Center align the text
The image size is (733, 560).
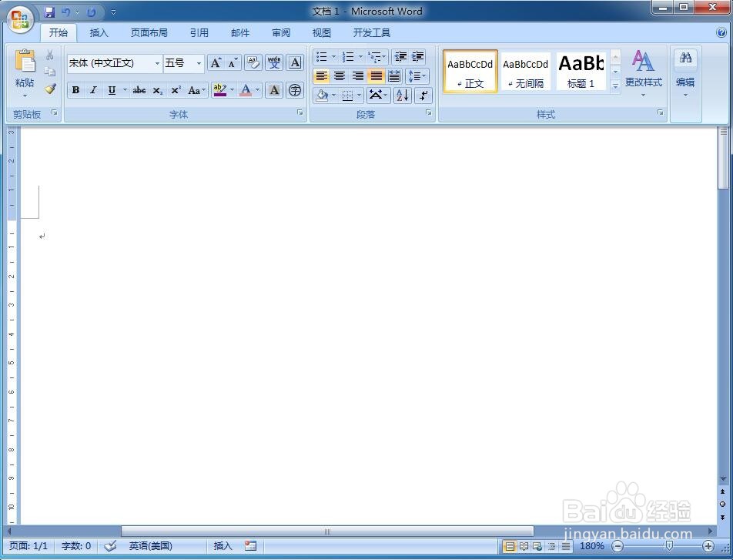[x=340, y=75]
